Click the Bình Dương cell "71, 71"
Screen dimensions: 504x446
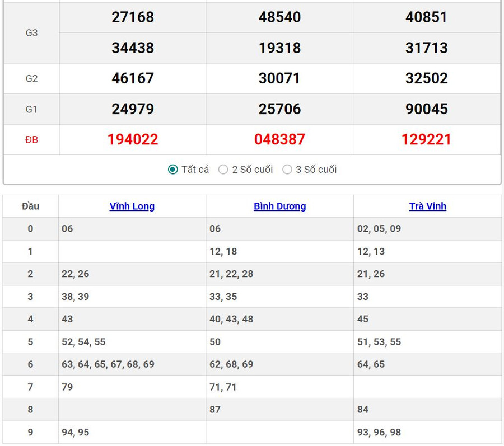pyautogui.click(x=223, y=387)
